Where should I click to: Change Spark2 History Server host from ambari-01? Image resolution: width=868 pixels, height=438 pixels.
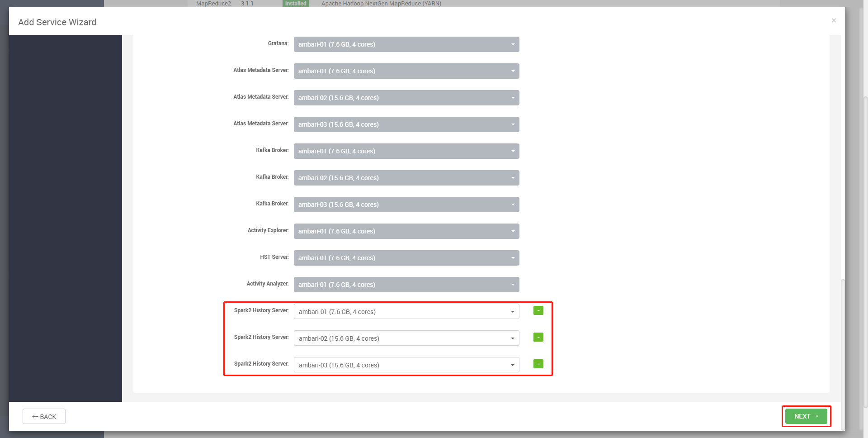click(x=406, y=311)
